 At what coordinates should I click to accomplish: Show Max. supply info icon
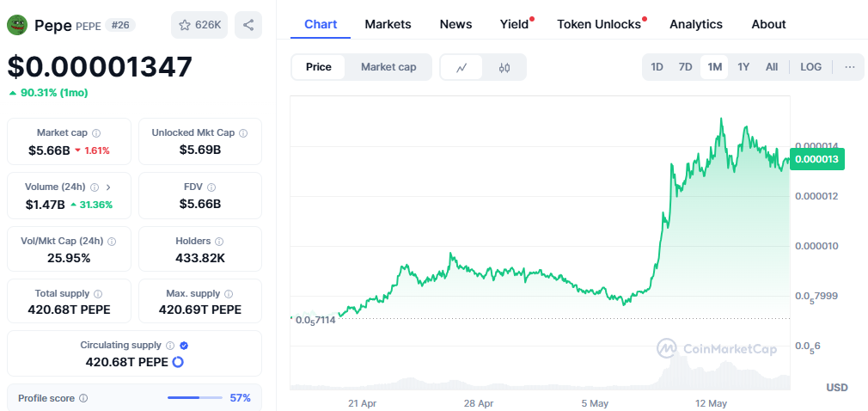229,293
